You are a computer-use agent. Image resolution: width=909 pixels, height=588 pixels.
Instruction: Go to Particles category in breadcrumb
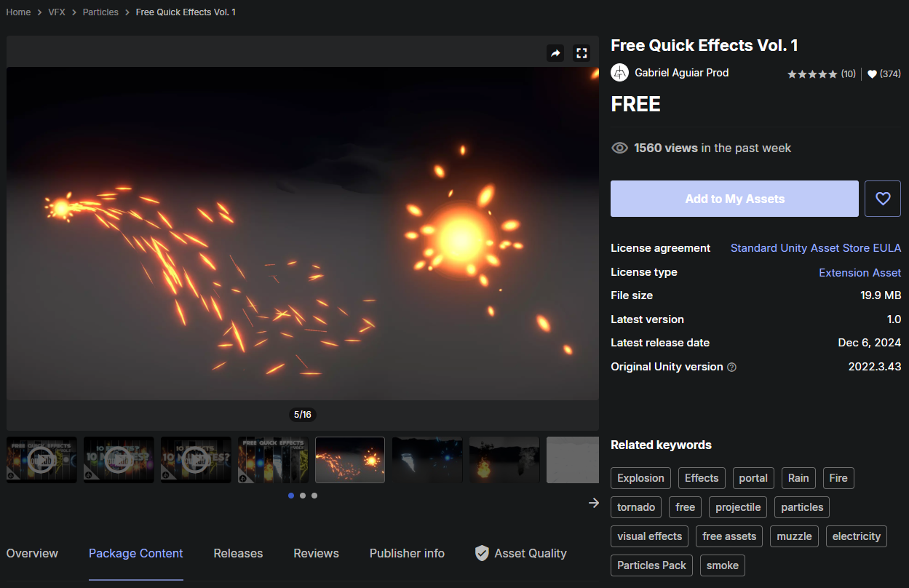click(x=100, y=12)
